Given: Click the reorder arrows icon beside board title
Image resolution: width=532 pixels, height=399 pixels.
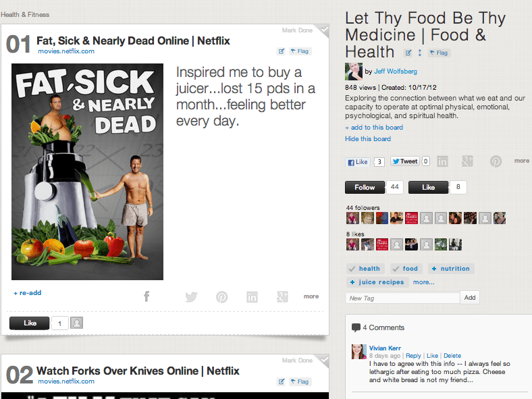Looking at the screenshot, I should coord(420,53).
